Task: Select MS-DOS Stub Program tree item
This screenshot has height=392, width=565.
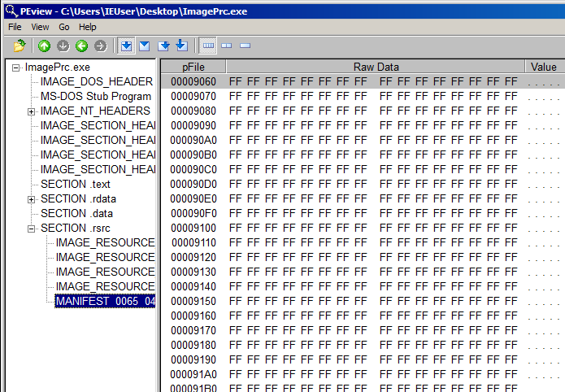Action: [96, 97]
